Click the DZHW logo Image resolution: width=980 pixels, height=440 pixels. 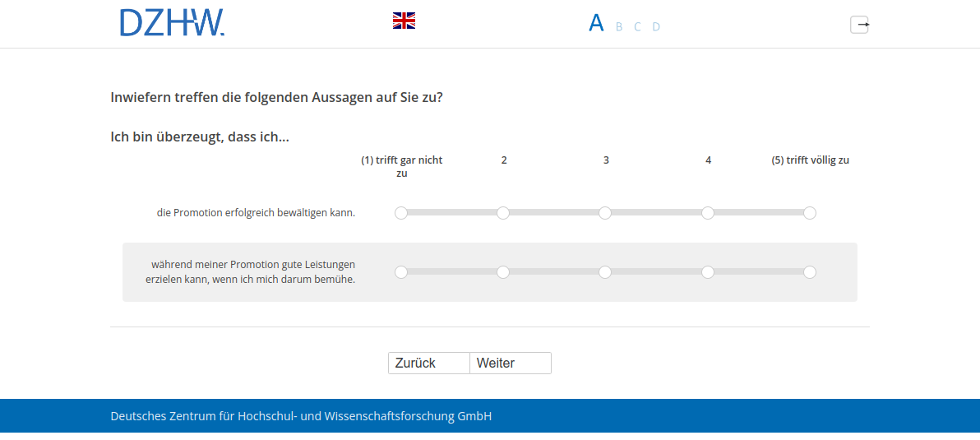pyautogui.click(x=172, y=23)
